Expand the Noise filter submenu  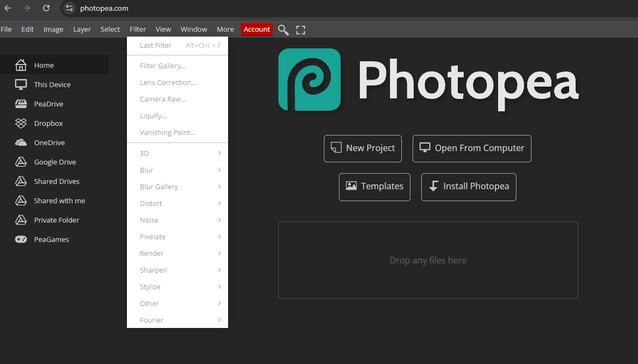click(178, 220)
